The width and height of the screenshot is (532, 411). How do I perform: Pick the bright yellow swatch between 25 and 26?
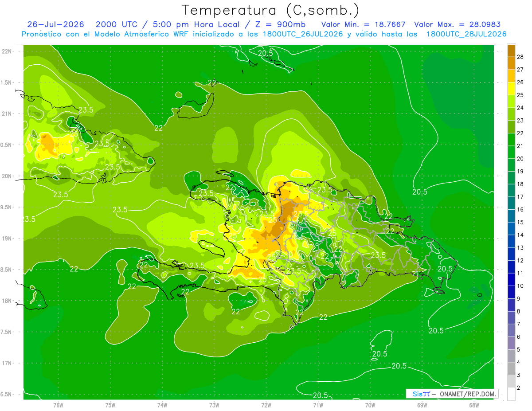tap(511, 89)
